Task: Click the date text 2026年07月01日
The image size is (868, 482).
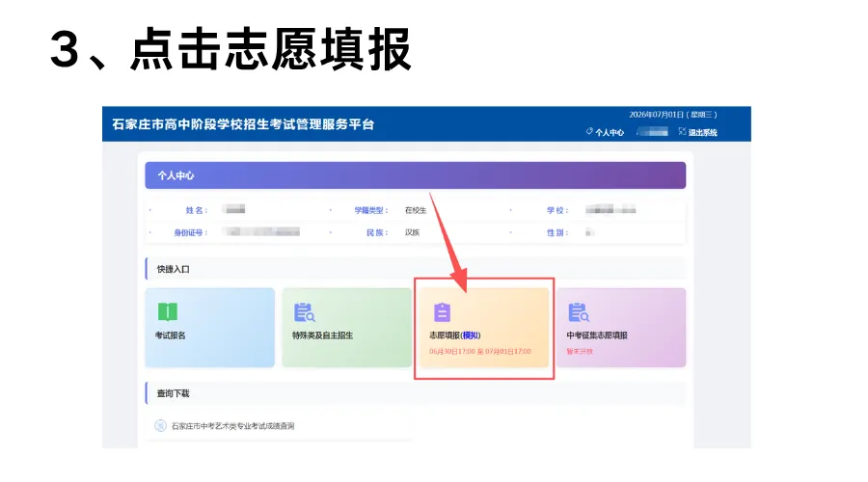Action: (656, 115)
